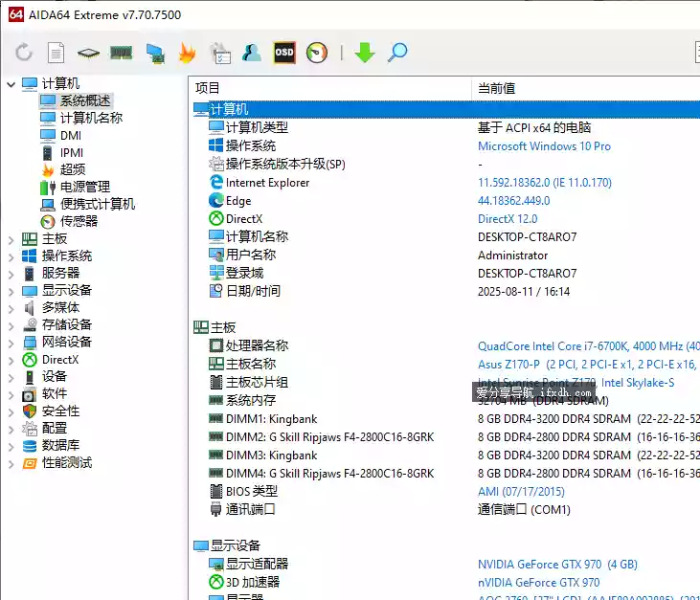This screenshot has width=700, height=600.
Task: Expand the 服务器 tree node
Action: click(11, 275)
